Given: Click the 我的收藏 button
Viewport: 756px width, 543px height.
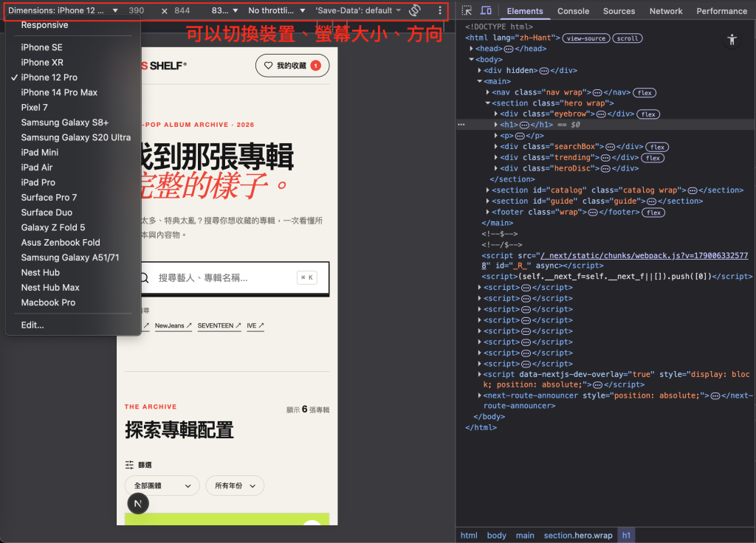Looking at the screenshot, I should [x=292, y=66].
